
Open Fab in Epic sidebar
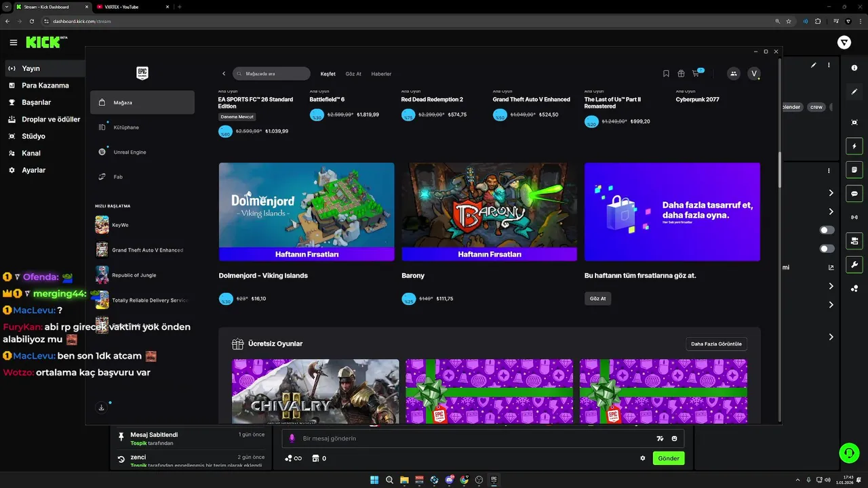pos(142,177)
